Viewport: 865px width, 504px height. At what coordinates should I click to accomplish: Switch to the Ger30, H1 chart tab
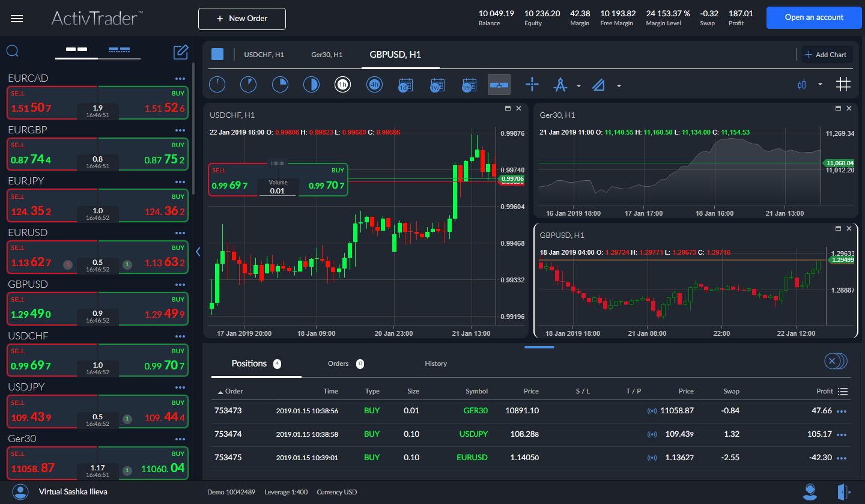pyautogui.click(x=327, y=55)
